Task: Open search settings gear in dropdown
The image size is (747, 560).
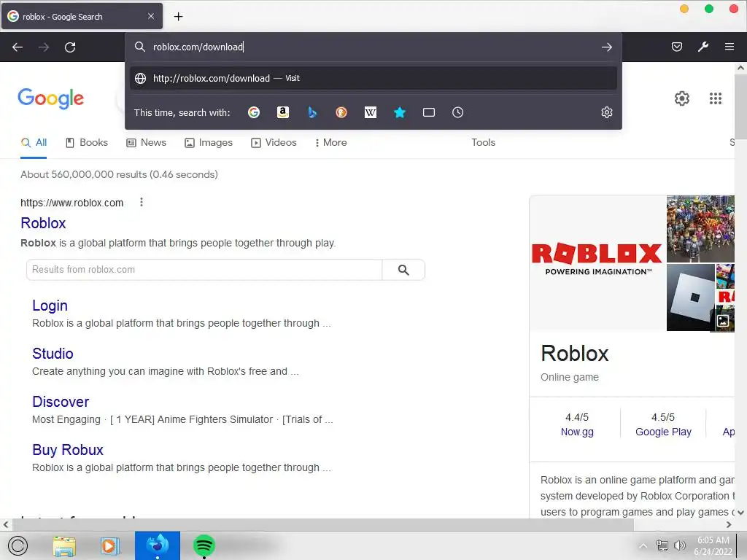Action: [x=606, y=112]
